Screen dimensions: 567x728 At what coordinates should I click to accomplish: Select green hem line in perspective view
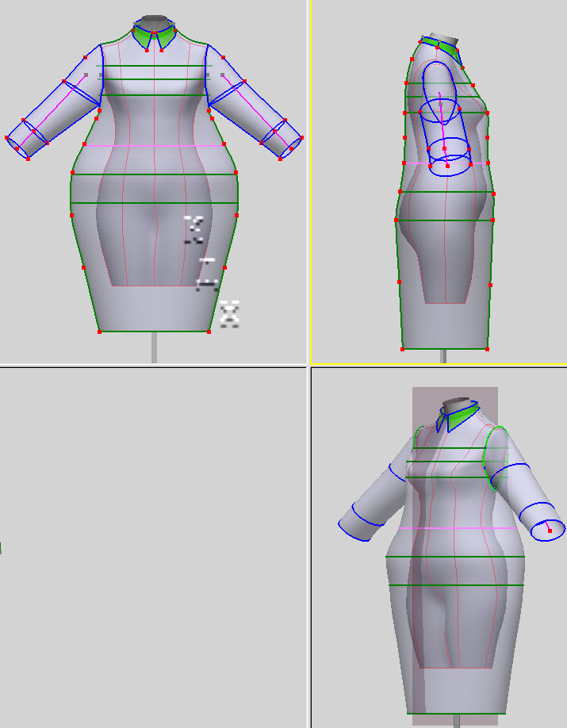click(456, 714)
